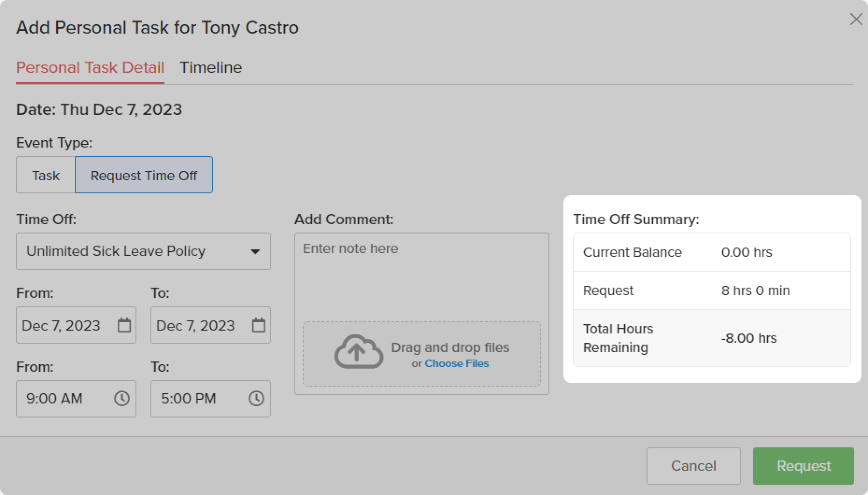Click the Cancel button
Image resolution: width=868 pixels, height=495 pixels.
click(693, 466)
